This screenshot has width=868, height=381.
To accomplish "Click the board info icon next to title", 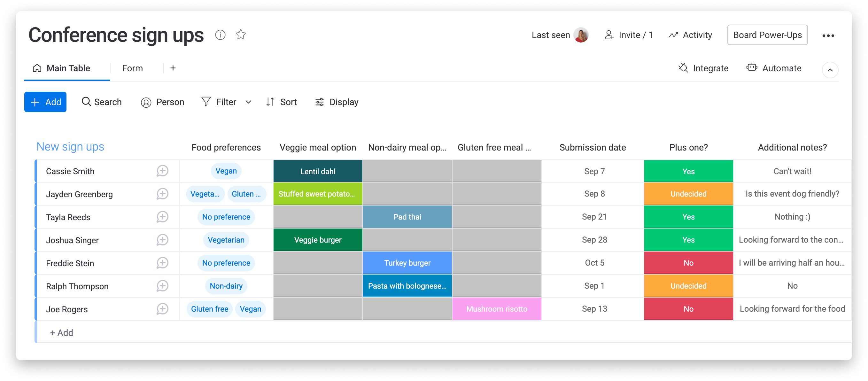I will click(x=220, y=35).
